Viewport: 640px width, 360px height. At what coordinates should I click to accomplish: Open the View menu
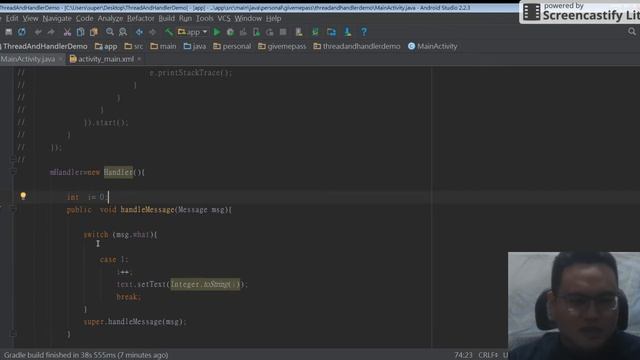(x=30, y=18)
